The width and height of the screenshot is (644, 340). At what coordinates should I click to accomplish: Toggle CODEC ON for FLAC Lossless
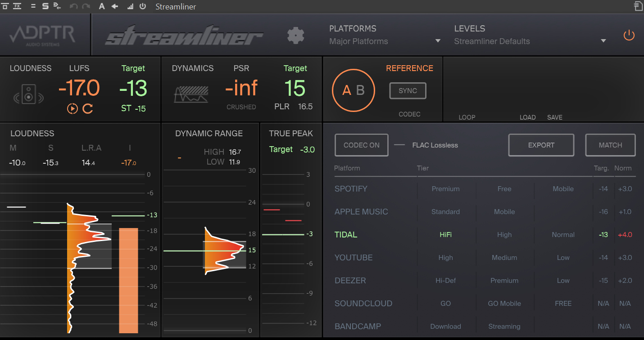pyautogui.click(x=361, y=145)
